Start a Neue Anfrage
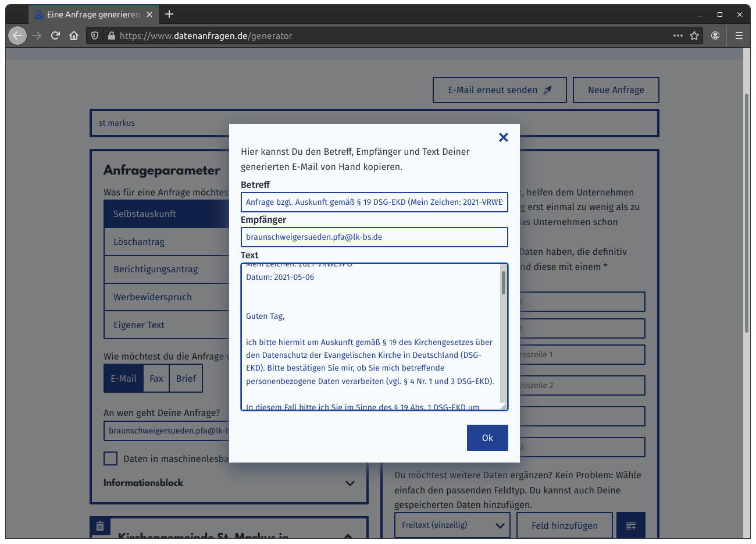 (x=616, y=90)
